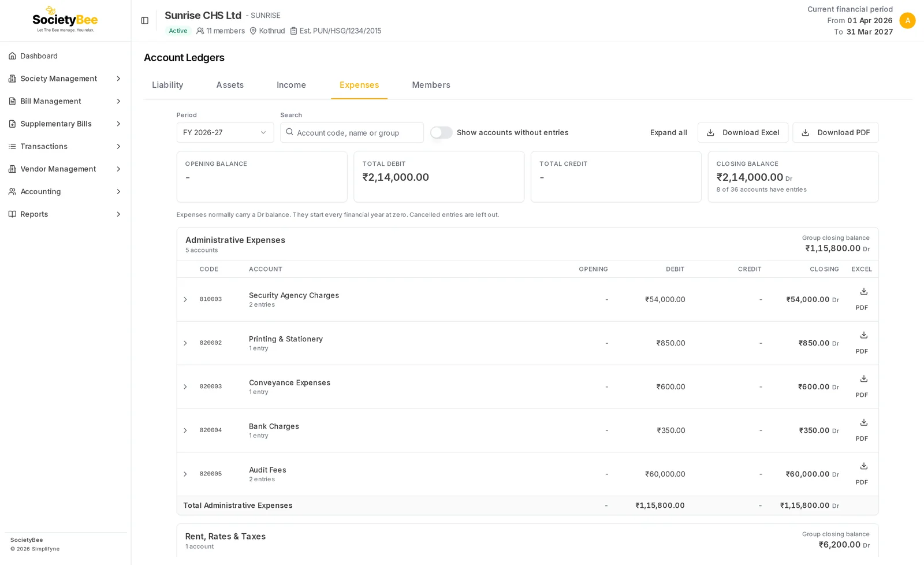The height and width of the screenshot is (565, 924).
Task: Click the Rent, Rates & Taxes group header
Action: (527, 540)
